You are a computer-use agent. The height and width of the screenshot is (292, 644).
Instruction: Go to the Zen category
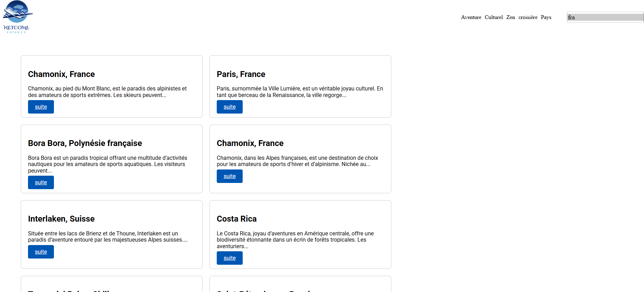[510, 17]
